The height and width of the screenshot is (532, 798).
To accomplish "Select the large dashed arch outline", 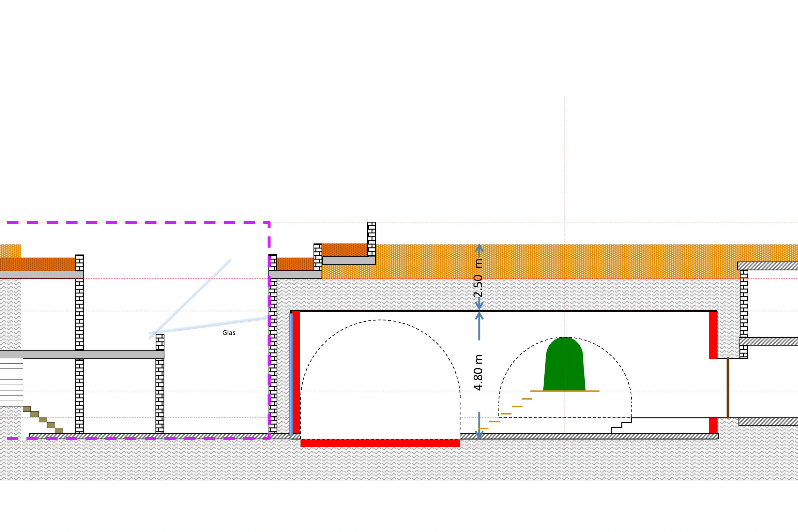I will 380,320.
